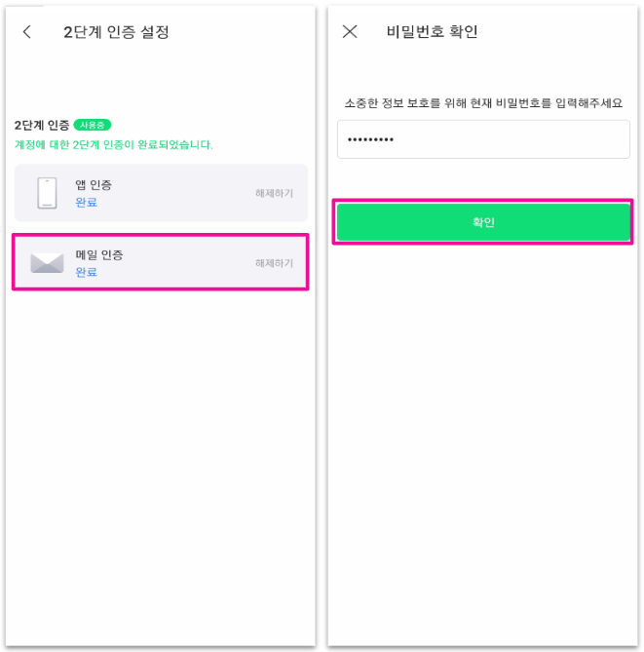This screenshot has width=644, height=652.
Task: Click the 완료 status under 앱 인증
Action: [87, 203]
